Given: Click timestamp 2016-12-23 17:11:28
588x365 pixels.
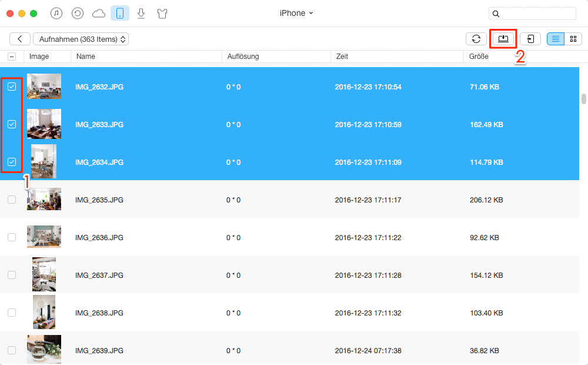Looking at the screenshot, I should coord(368,276).
